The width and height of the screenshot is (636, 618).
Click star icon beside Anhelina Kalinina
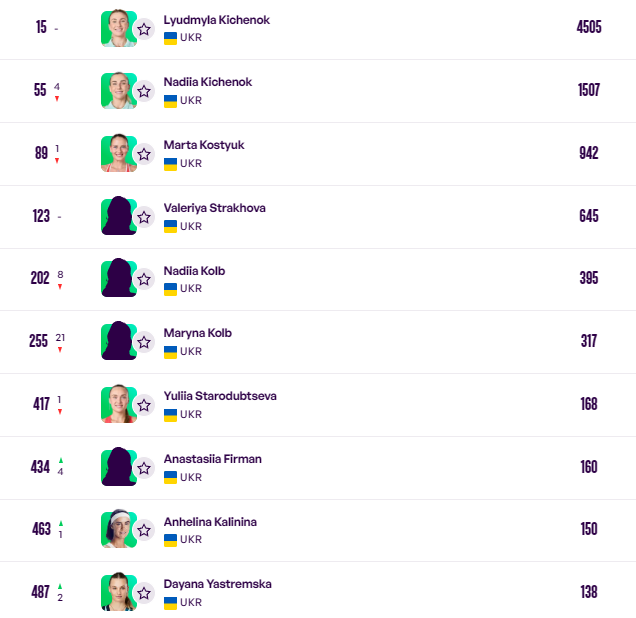coord(144,530)
